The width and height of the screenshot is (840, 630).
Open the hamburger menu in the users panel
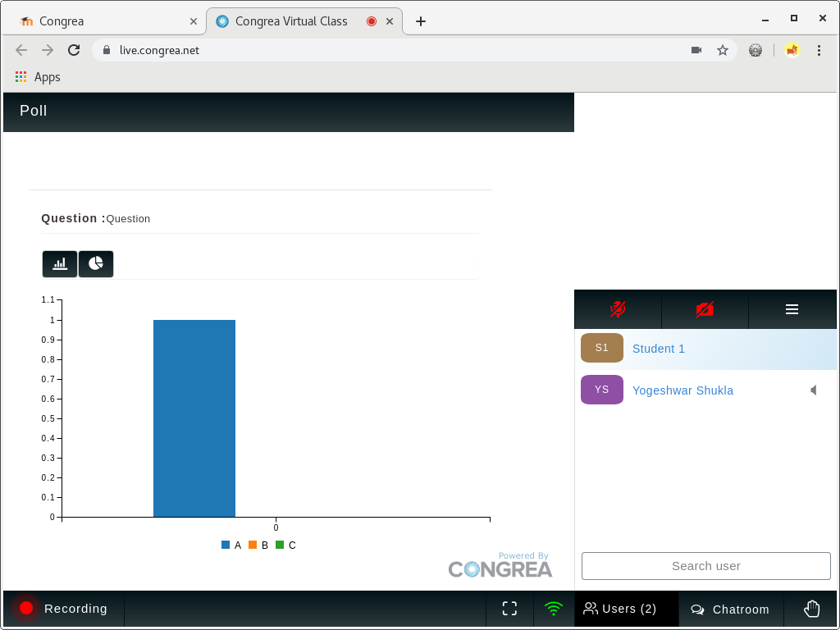point(792,309)
